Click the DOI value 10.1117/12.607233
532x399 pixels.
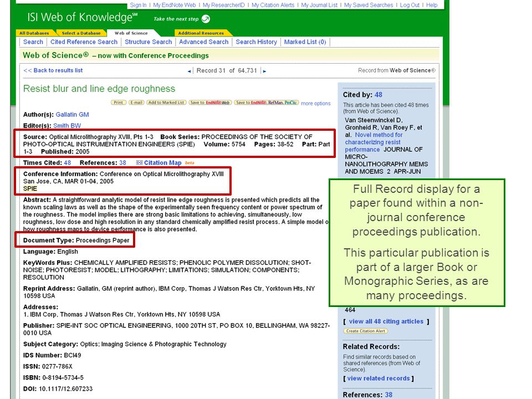(x=65, y=389)
